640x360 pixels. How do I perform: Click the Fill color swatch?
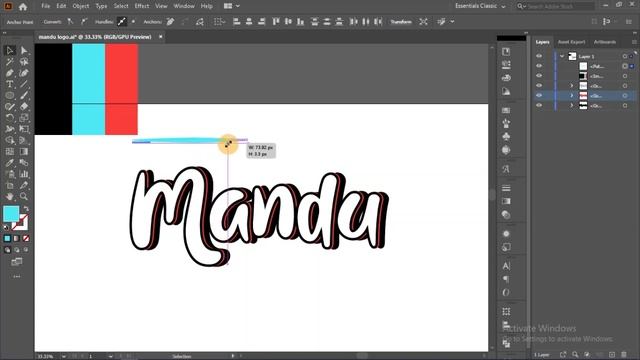click(x=11, y=214)
